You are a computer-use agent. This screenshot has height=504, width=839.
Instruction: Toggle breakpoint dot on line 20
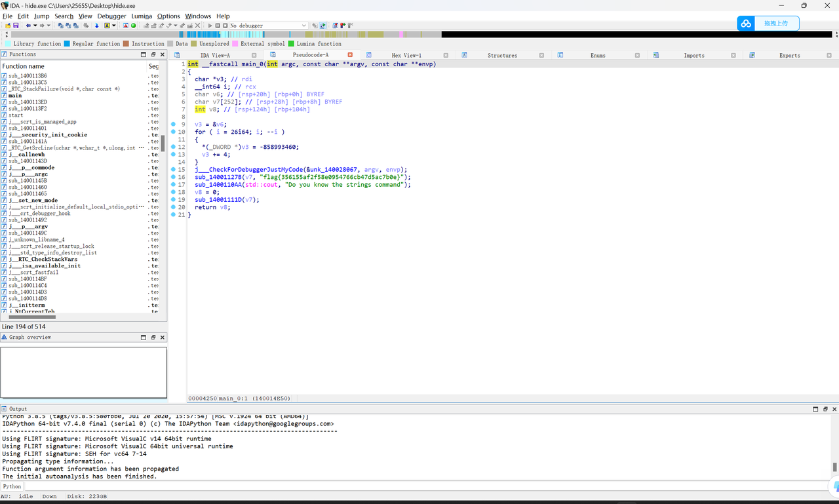(173, 207)
